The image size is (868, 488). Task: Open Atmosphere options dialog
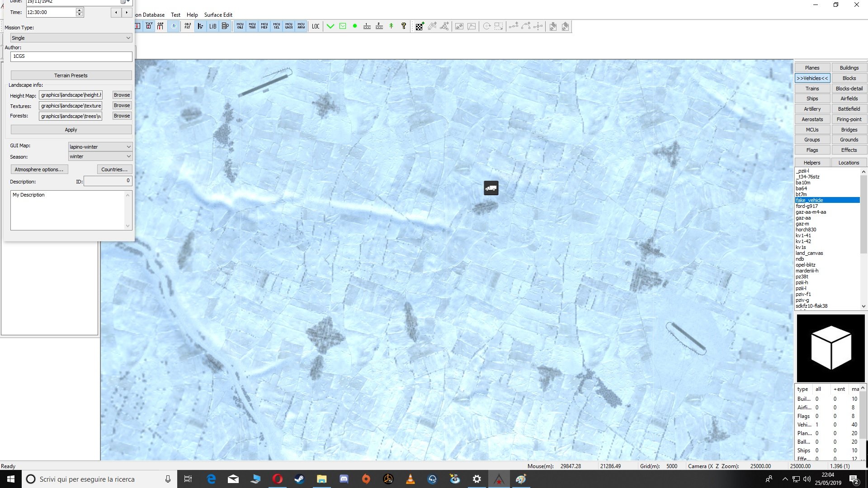tap(39, 169)
